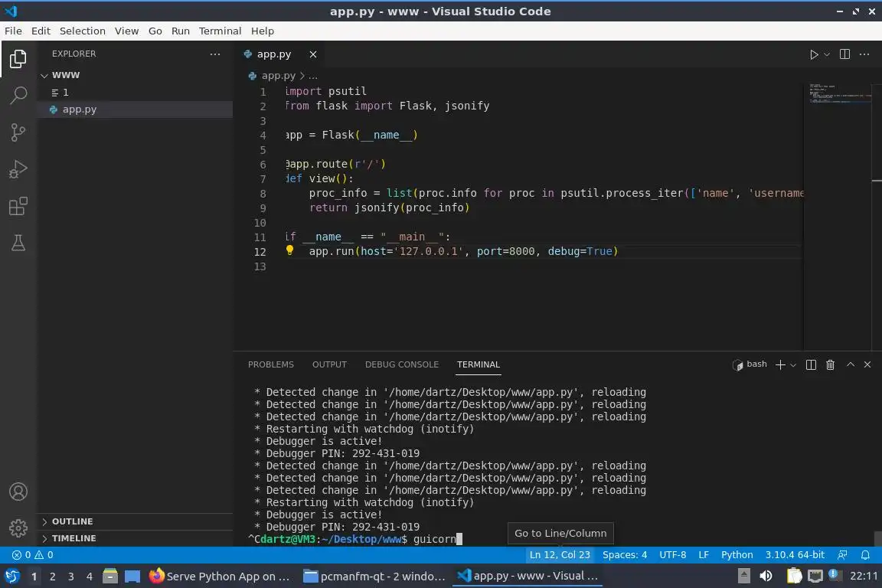882x588 pixels.
Task: Open the Source Control view
Action: (18, 132)
